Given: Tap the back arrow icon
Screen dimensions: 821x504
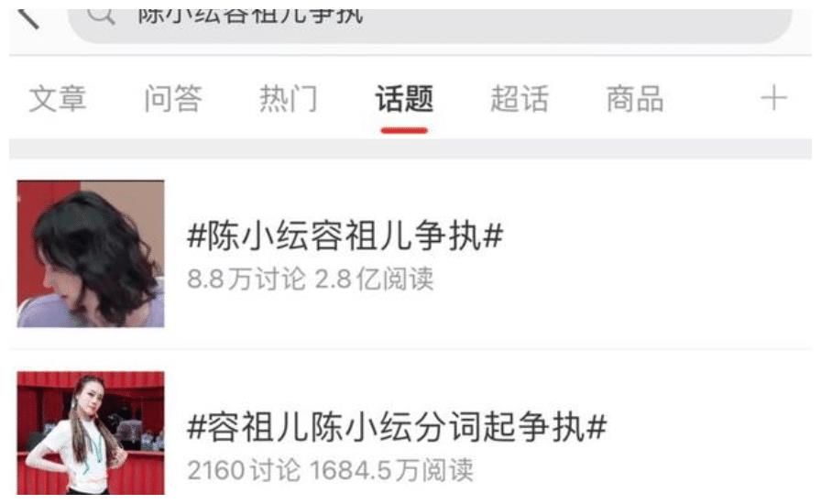Looking at the screenshot, I should tap(28, 19).
